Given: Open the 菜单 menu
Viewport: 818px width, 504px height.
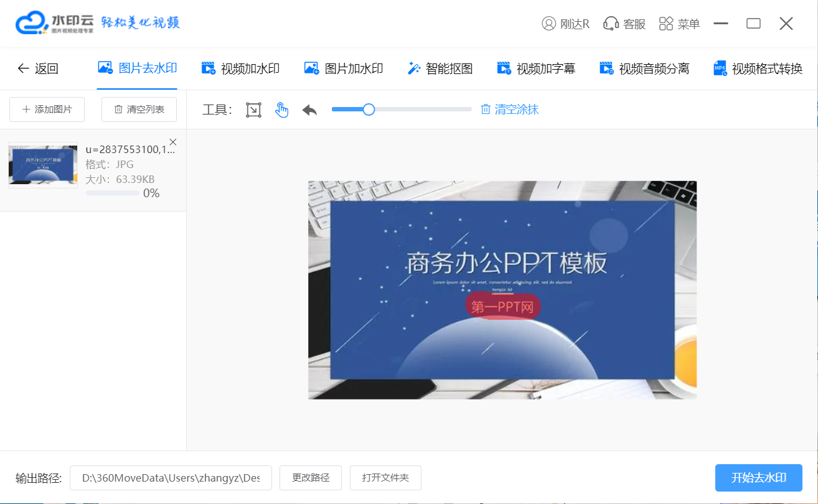Looking at the screenshot, I should click(x=679, y=24).
